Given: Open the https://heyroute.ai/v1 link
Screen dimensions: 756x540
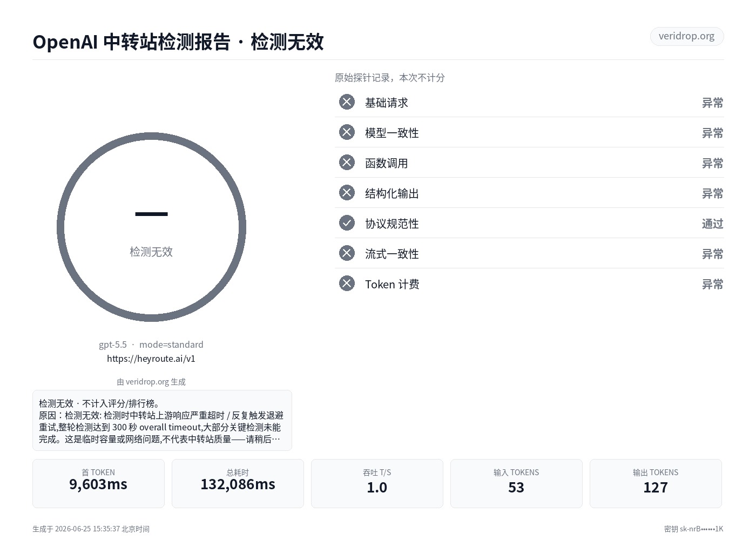Looking at the screenshot, I should pyautogui.click(x=151, y=359).
